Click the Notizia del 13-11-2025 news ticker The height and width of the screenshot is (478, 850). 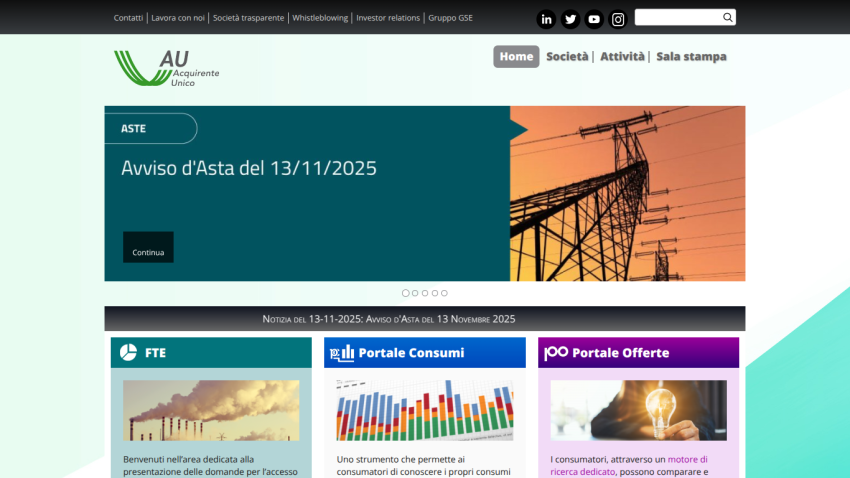[x=389, y=319]
